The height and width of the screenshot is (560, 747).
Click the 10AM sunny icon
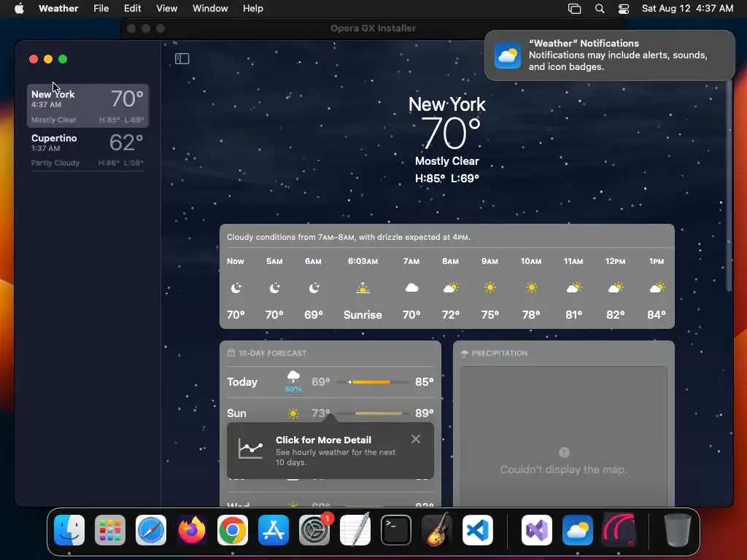pyautogui.click(x=531, y=287)
